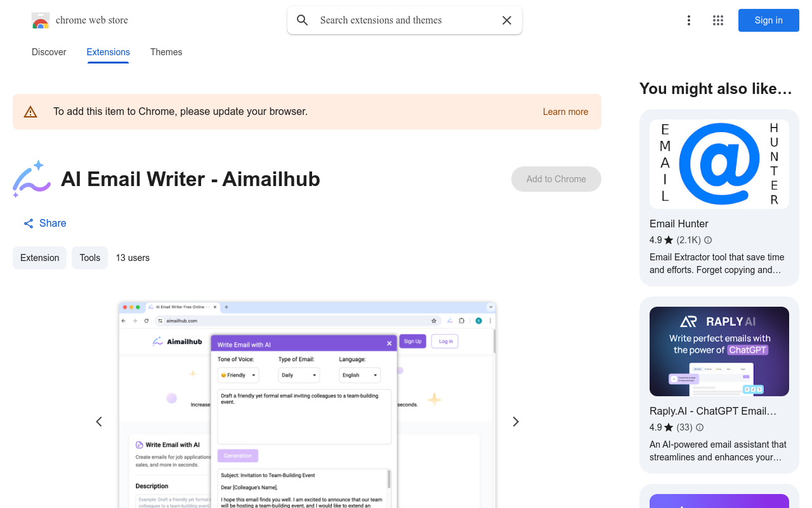Click the Aimailhub extension logo
This screenshot has width=812, height=508.
[x=32, y=179]
